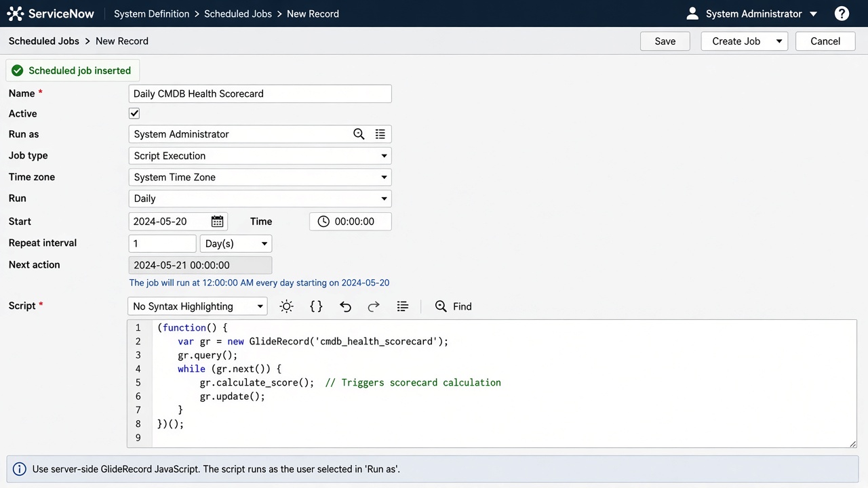868x488 pixels.
Task: Click the user avatar icon
Action: [x=692, y=14]
